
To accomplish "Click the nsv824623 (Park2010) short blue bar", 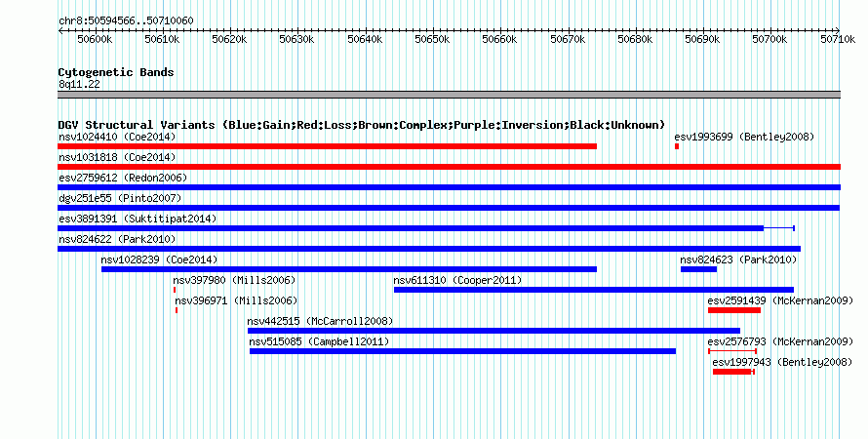I will click(698, 269).
